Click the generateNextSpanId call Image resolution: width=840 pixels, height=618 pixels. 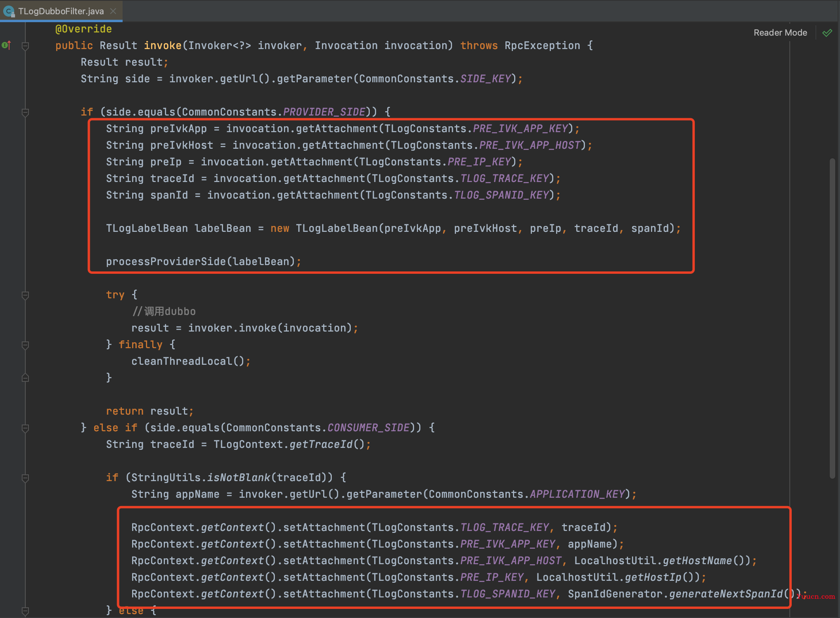point(726,594)
